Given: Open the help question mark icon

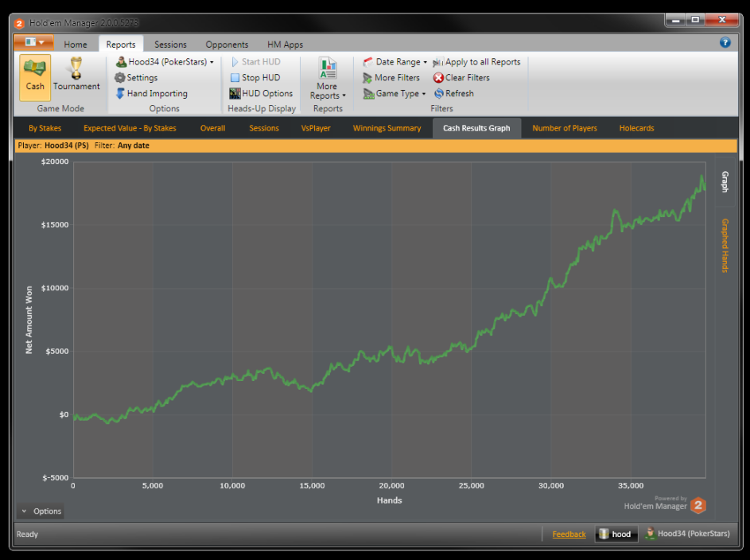Looking at the screenshot, I should (725, 42).
